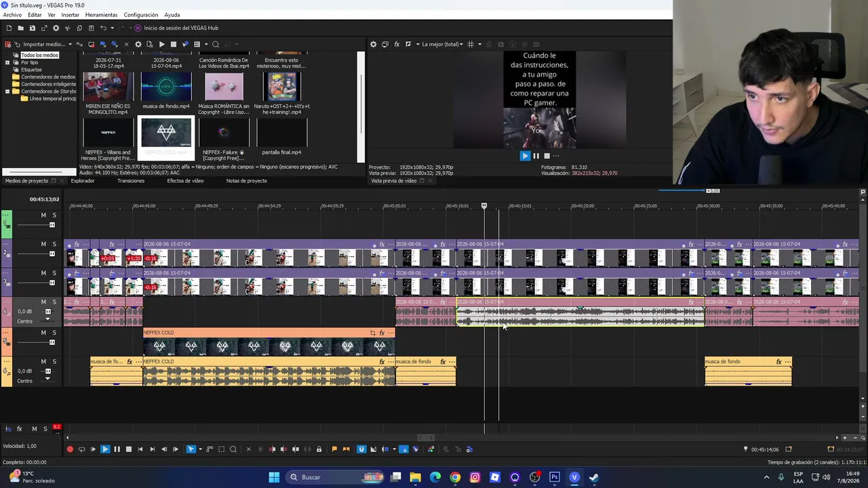Switch to the Notas de proyecto tab
Viewport: 868px width, 488px height.
pos(246,181)
